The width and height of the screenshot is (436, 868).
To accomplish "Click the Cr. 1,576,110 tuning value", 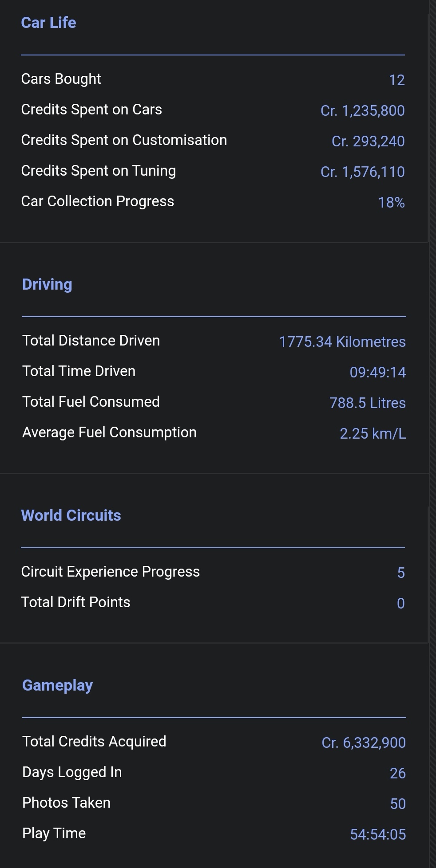I will [x=363, y=172].
